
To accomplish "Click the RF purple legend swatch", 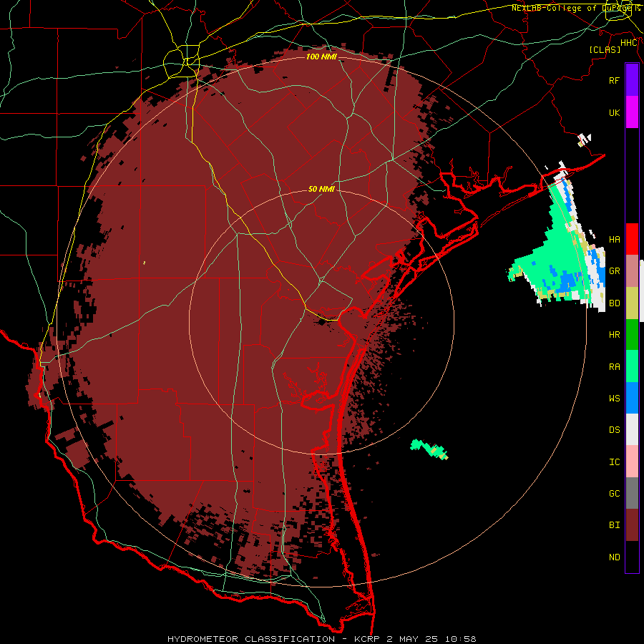I will point(632,80).
